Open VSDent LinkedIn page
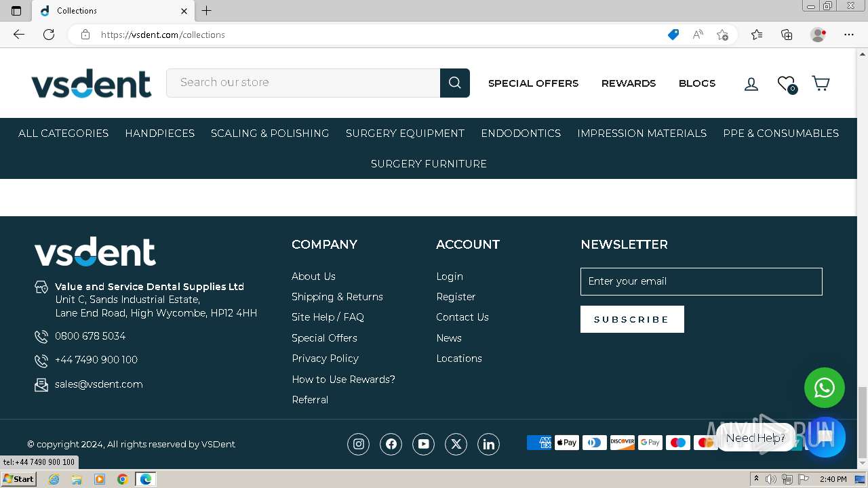The image size is (868, 488). pyautogui.click(x=489, y=444)
